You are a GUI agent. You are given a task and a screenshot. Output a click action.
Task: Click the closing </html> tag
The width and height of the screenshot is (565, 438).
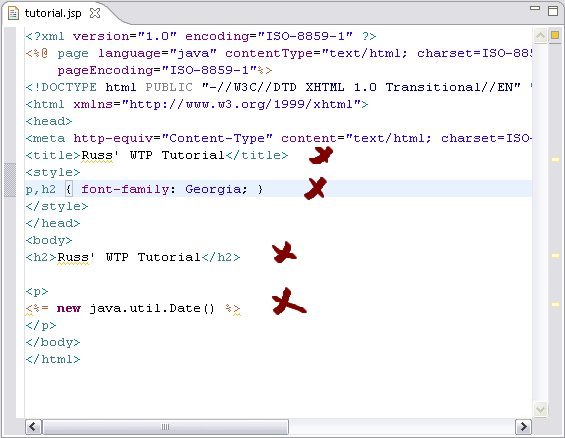click(53, 359)
